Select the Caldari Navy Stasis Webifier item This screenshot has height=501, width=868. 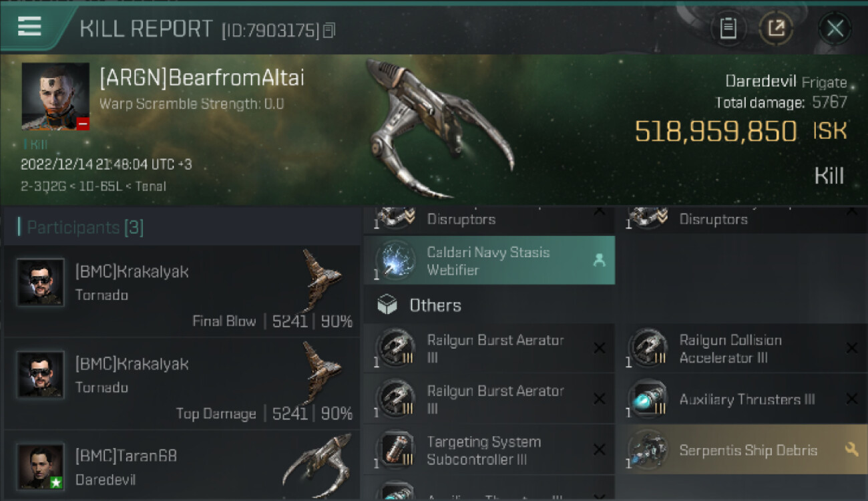(x=488, y=261)
